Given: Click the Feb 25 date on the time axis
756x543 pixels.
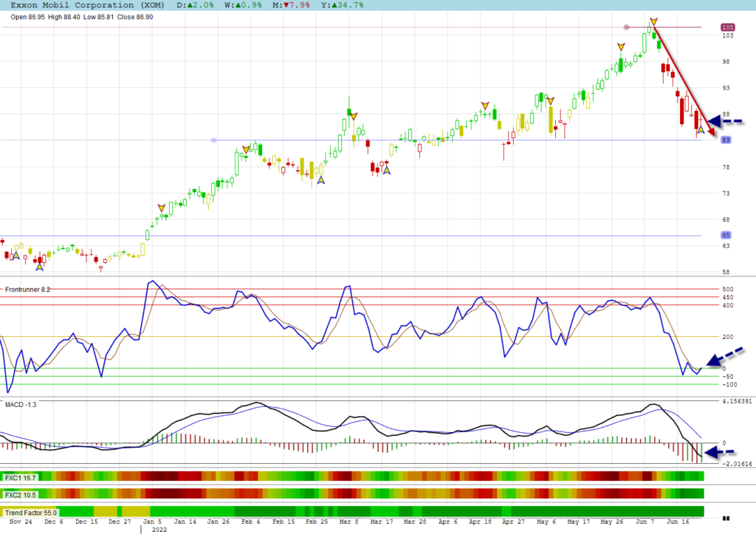Looking at the screenshot, I should click(x=317, y=522).
